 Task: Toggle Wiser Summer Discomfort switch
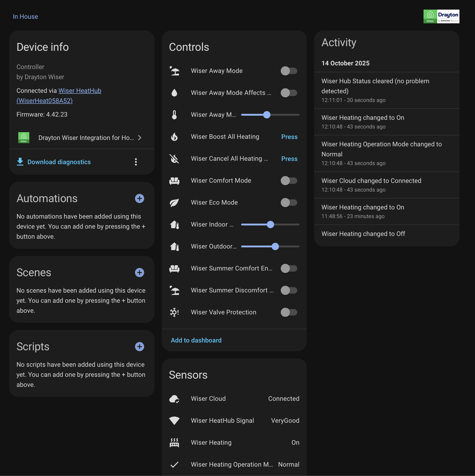coord(289,290)
